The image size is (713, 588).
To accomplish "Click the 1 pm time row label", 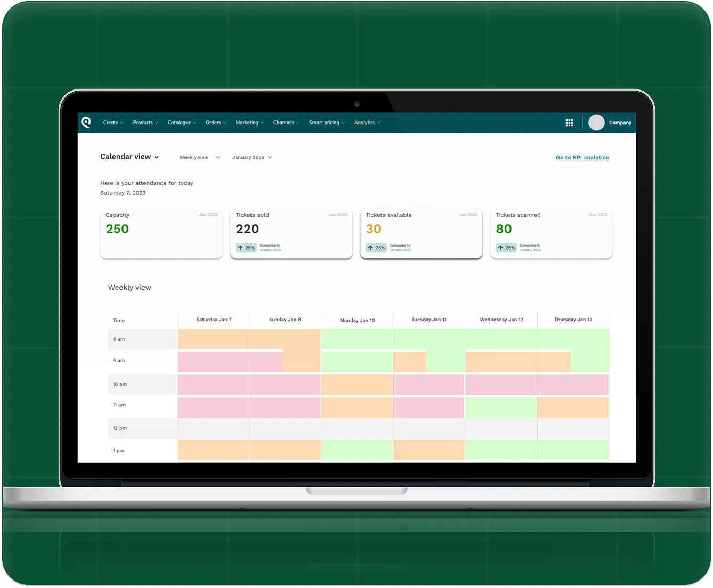I will pos(118,451).
